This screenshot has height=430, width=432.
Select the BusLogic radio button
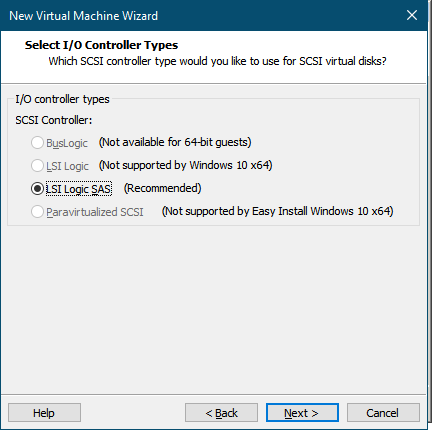37,143
